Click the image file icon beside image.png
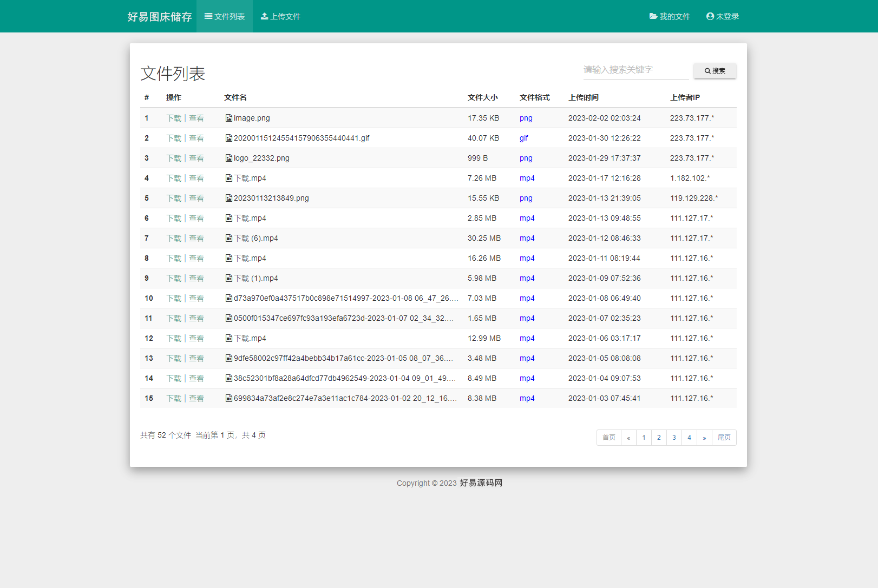 pos(229,118)
